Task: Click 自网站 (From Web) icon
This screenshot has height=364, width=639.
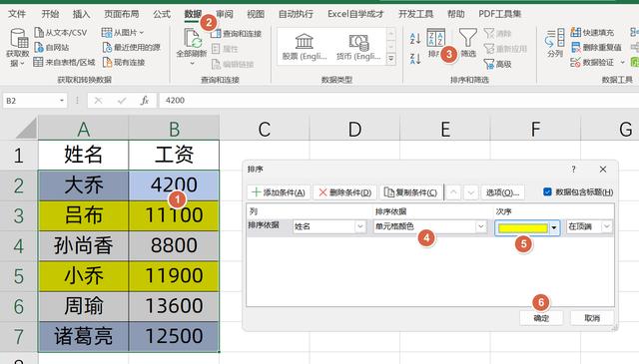Action: click(x=39, y=48)
